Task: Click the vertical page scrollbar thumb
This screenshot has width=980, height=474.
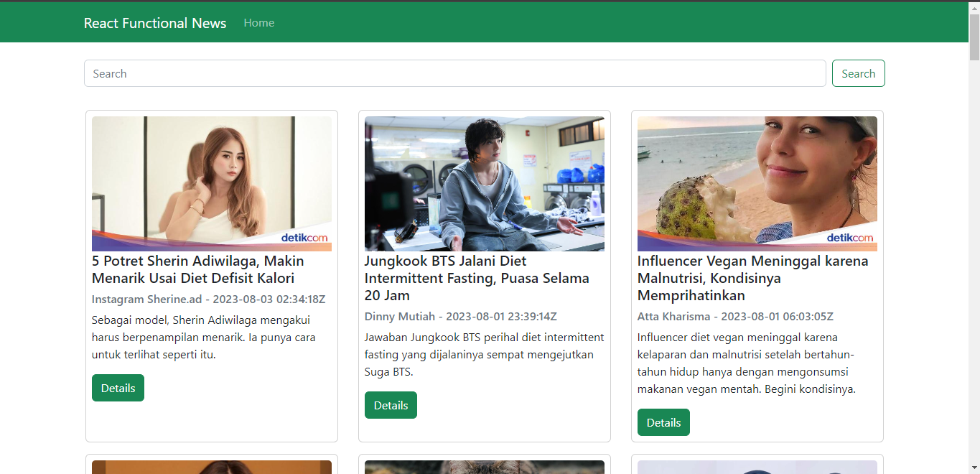Action: 974,37
